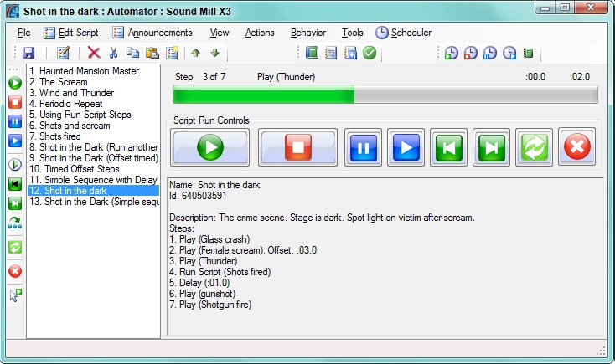The width and height of the screenshot is (615, 364).
Task: Click the clock with green play icon
Action: click(x=452, y=53)
